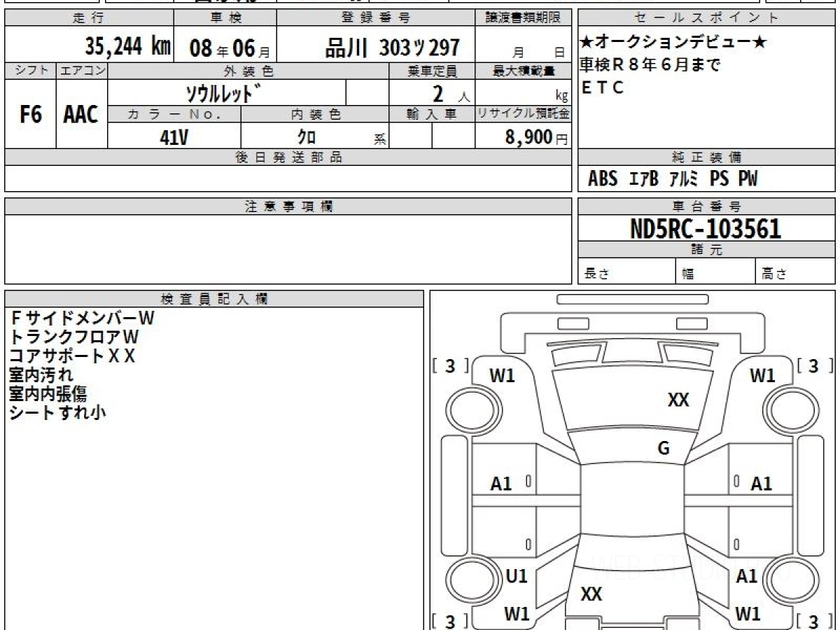Click the 外装色 header
This screenshot has height=630, width=840.
pyautogui.click(x=248, y=71)
